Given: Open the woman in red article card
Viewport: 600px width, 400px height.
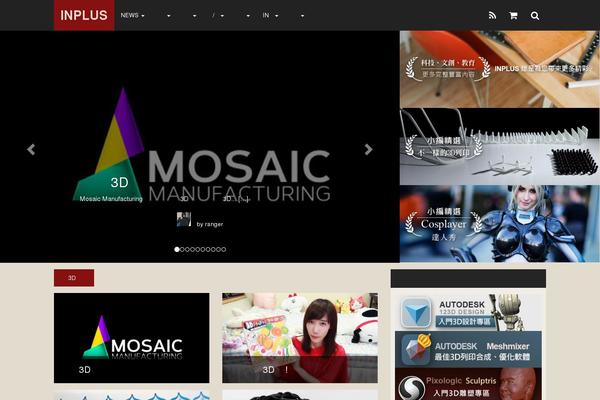Looking at the screenshot, I should pos(300,338).
